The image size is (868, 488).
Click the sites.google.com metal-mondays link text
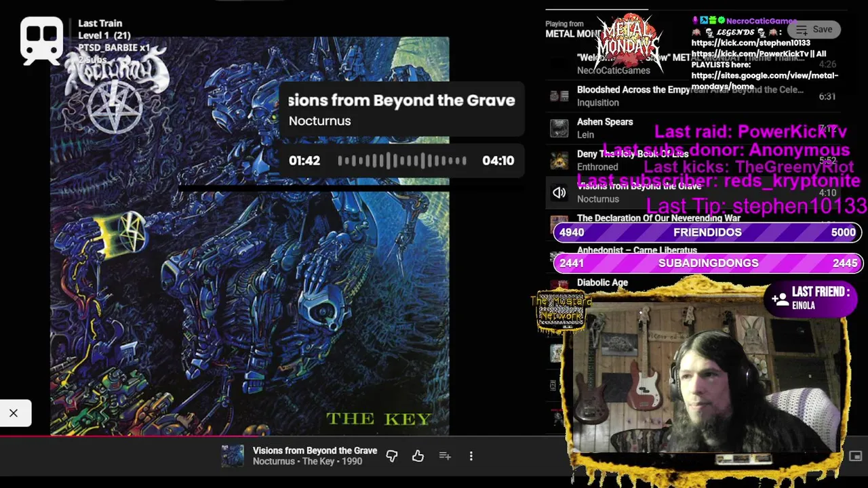click(x=765, y=81)
